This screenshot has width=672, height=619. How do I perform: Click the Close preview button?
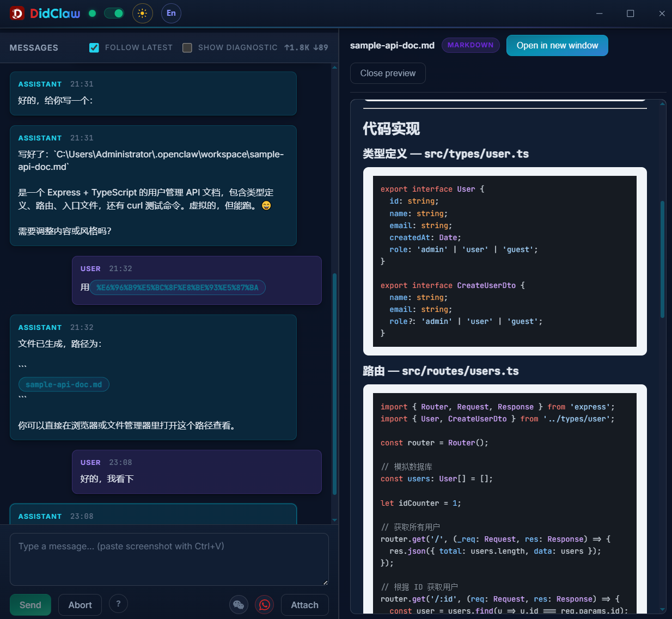[388, 73]
